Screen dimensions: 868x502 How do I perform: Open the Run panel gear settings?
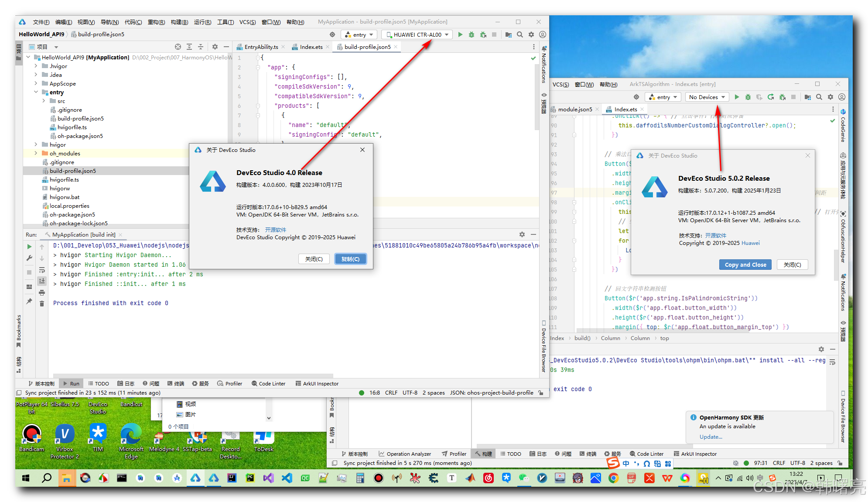522,234
